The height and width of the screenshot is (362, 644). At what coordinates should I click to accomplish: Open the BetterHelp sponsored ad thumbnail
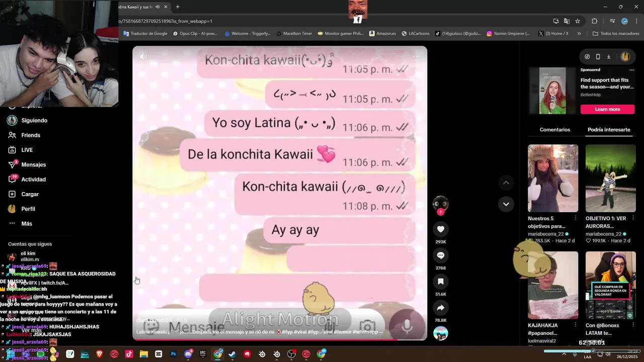click(552, 90)
